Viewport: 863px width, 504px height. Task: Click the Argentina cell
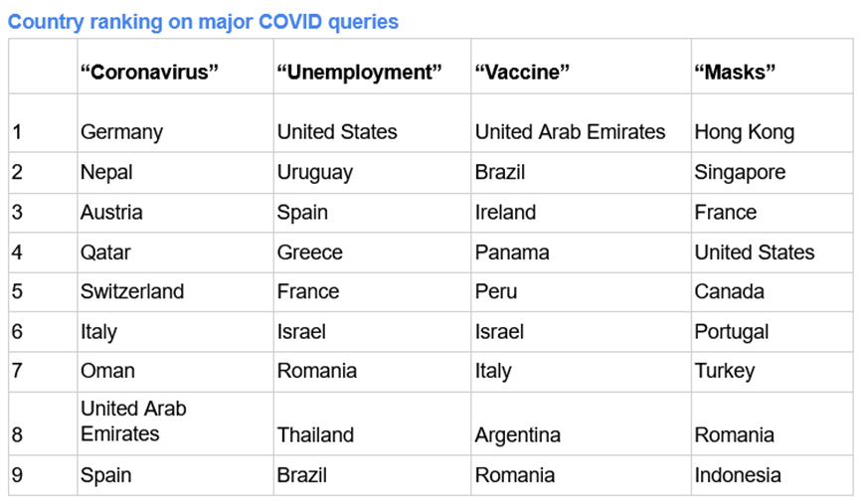[517, 435]
